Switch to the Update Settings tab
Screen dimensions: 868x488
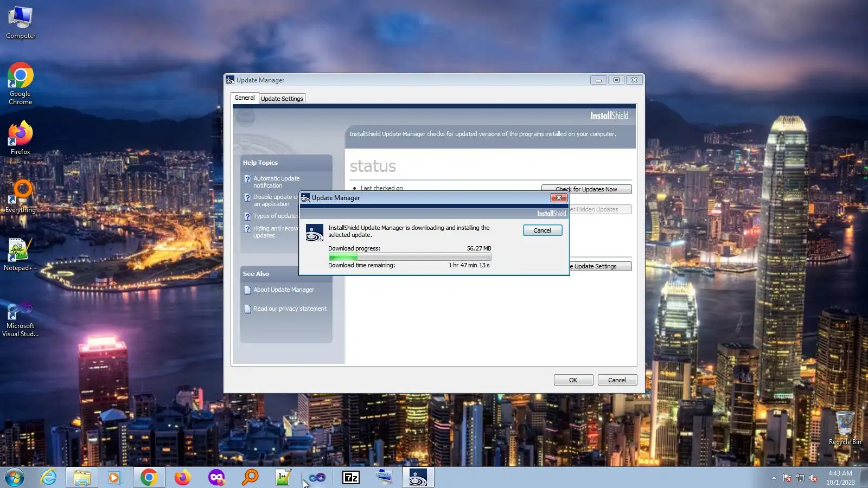pos(282,99)
